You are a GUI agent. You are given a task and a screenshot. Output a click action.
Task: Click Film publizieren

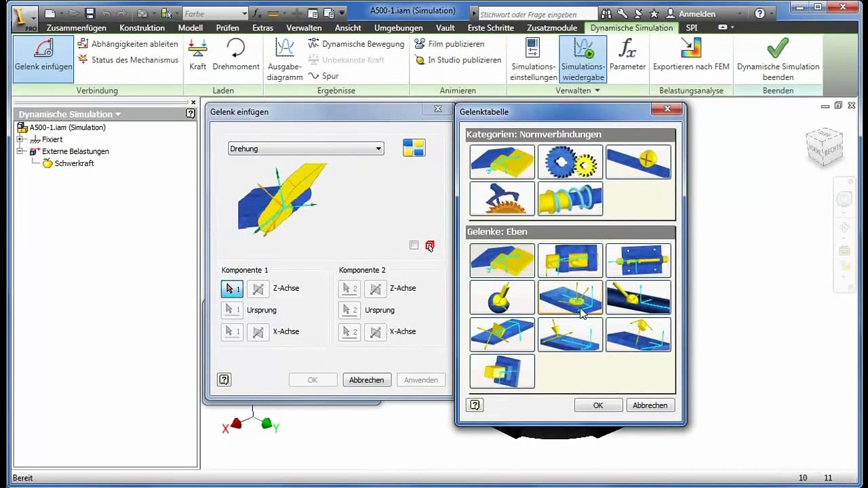click(450, 43)
